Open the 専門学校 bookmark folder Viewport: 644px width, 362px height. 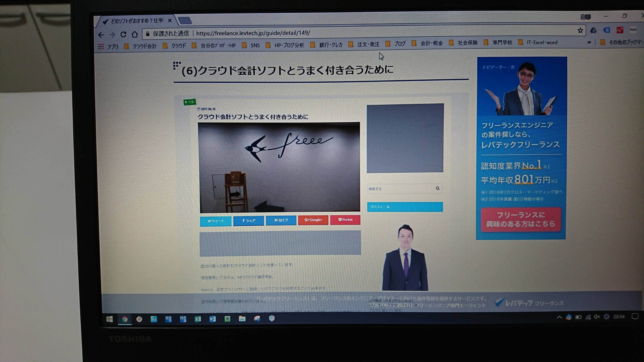click(x=498, y=43)
